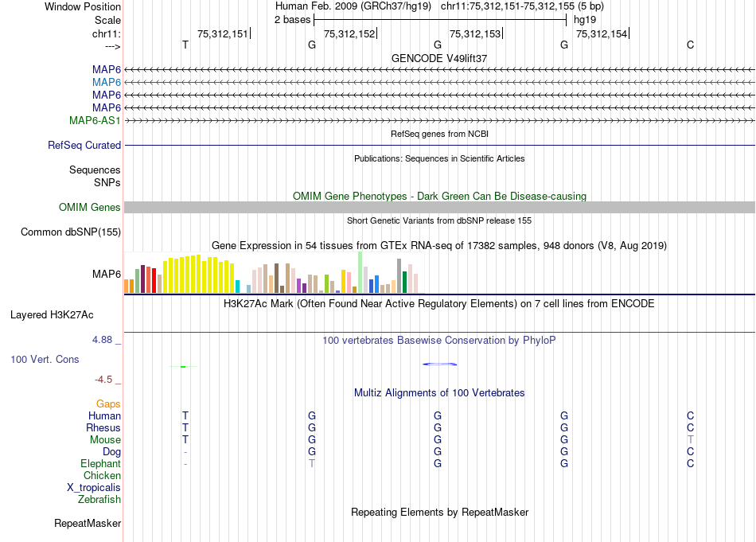756x542 pixels.
Task: Click the light blue MAP6 transcript label
Action: pos(107,83)
